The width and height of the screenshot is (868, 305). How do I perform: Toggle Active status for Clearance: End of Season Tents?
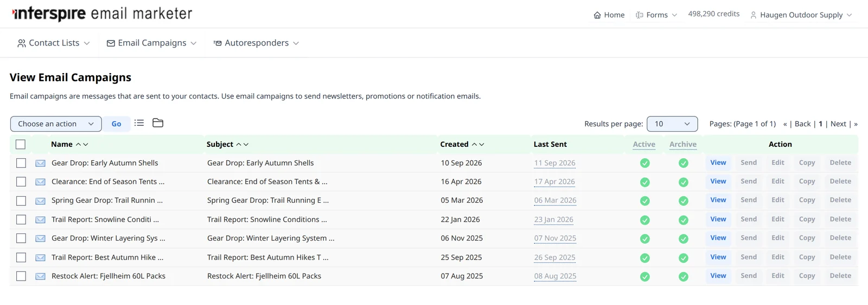pyautogui.click(x=644, y=182)
